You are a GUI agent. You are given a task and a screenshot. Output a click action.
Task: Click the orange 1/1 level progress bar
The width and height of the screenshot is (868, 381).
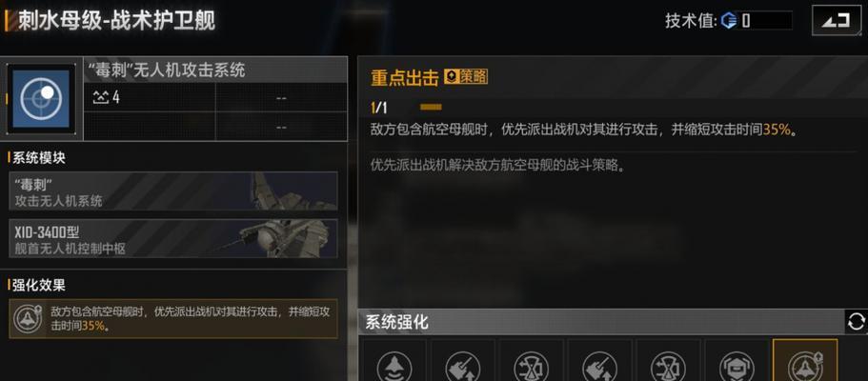[x=431, y=108]
